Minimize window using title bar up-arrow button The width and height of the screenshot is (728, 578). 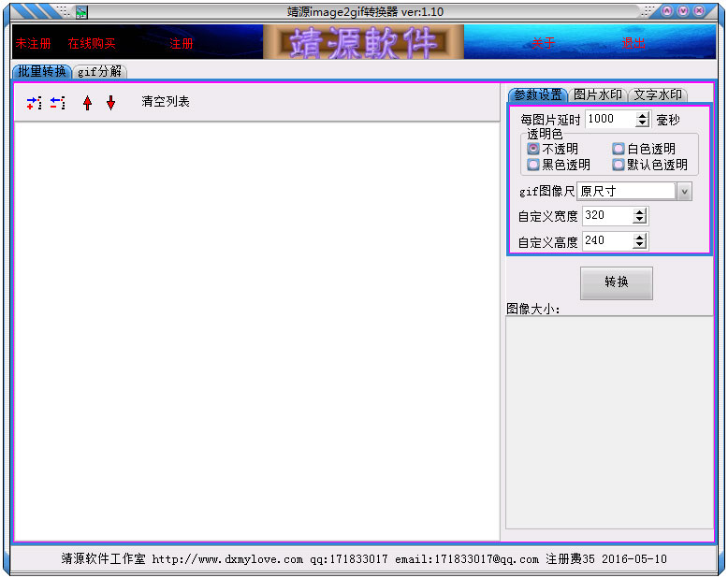[667, 10]
